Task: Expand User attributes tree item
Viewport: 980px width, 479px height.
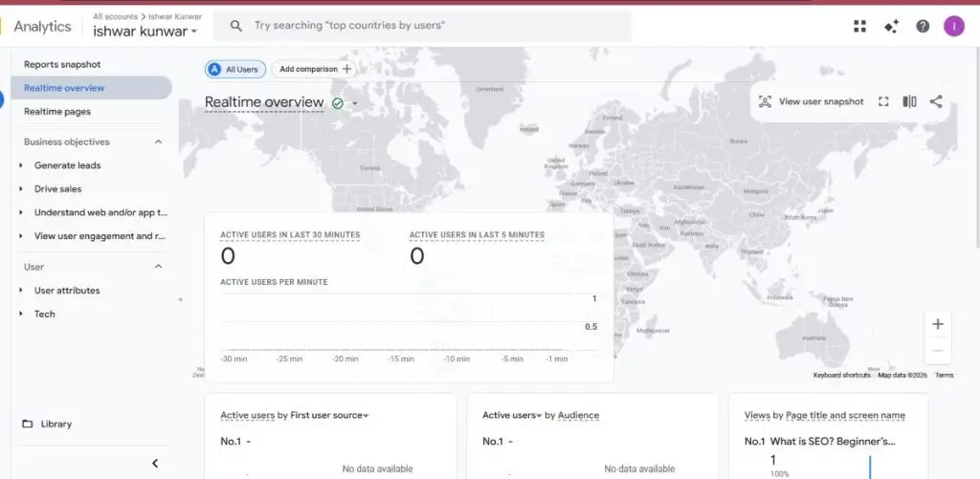Action: tap(21, 291)
